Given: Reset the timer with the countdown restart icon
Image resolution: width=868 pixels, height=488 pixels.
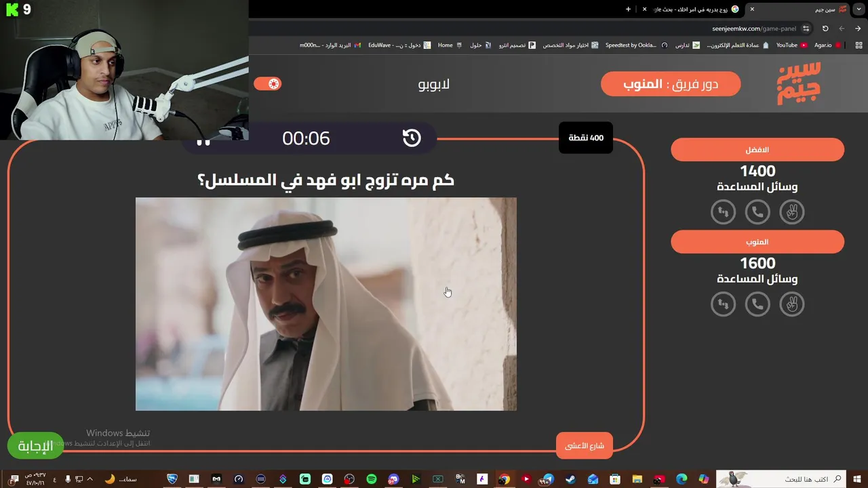Looking at the screenshot, I should [x=412, y=138].
